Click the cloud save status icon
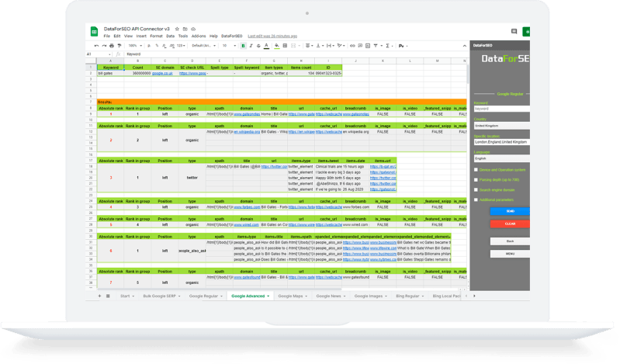The width and height of the screenshot is (620, 364). tap(193, 29)
